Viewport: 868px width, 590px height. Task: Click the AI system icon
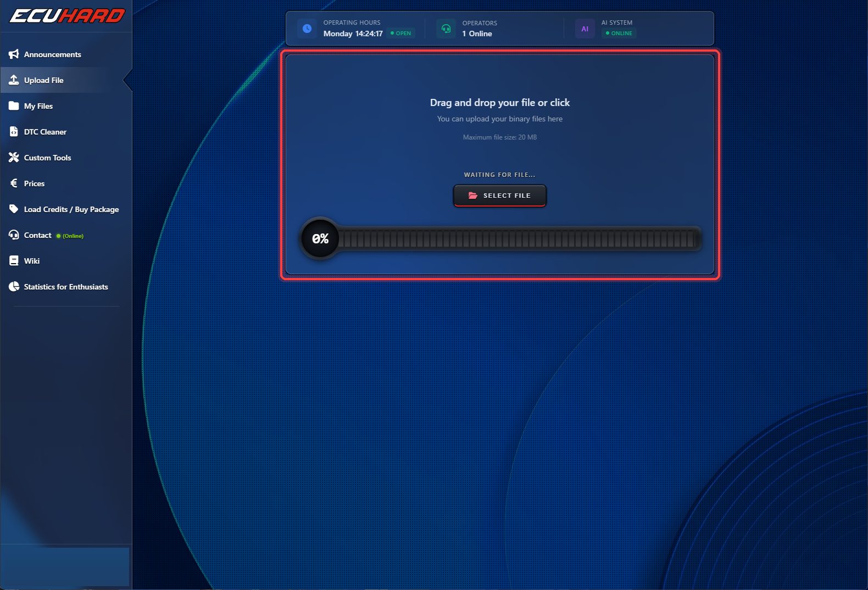point(585,29)
